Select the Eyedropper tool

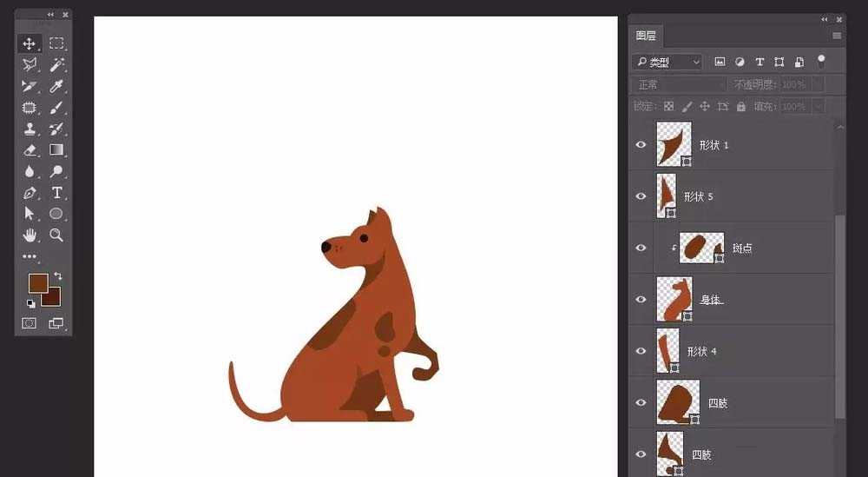(x=56, y=86)
